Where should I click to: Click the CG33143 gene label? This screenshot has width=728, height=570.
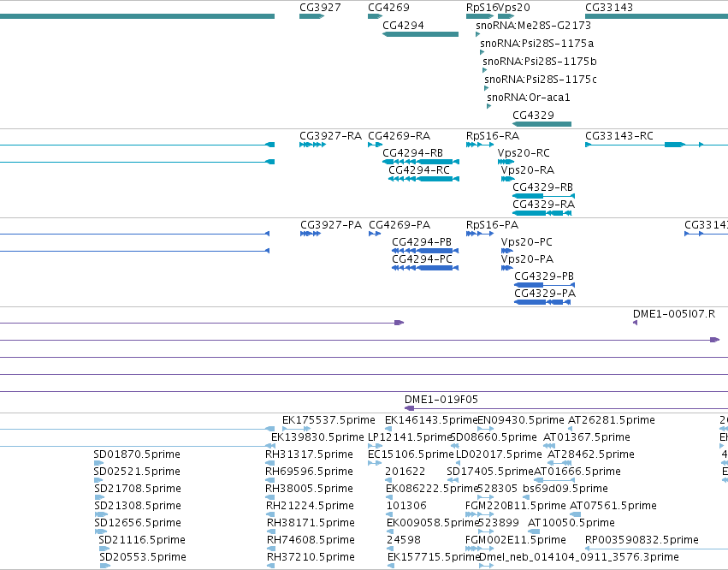click(609, 8)
